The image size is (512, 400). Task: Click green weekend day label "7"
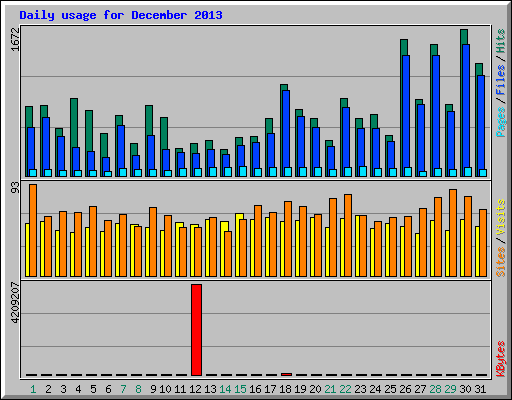click(123, 389)
